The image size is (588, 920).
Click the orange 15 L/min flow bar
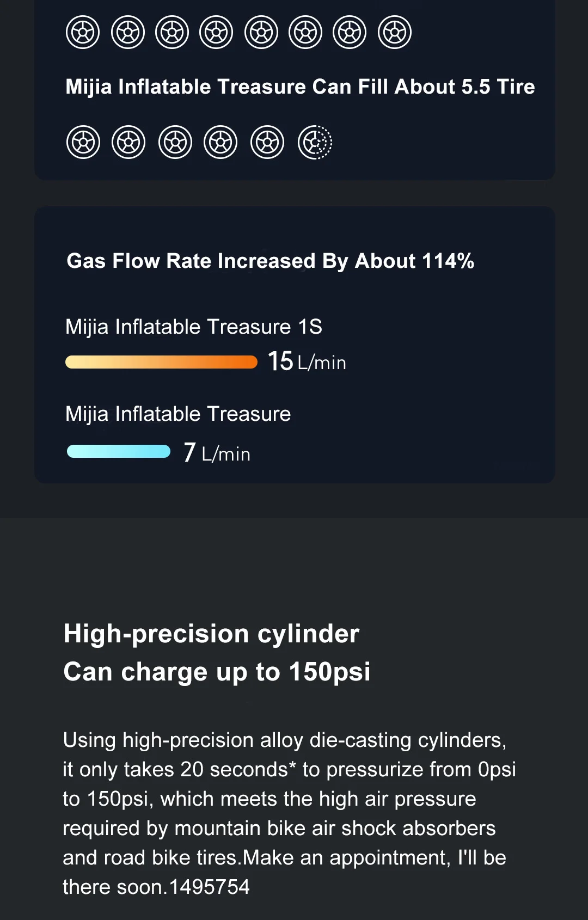pyautogui.click(x=161, y=362)
